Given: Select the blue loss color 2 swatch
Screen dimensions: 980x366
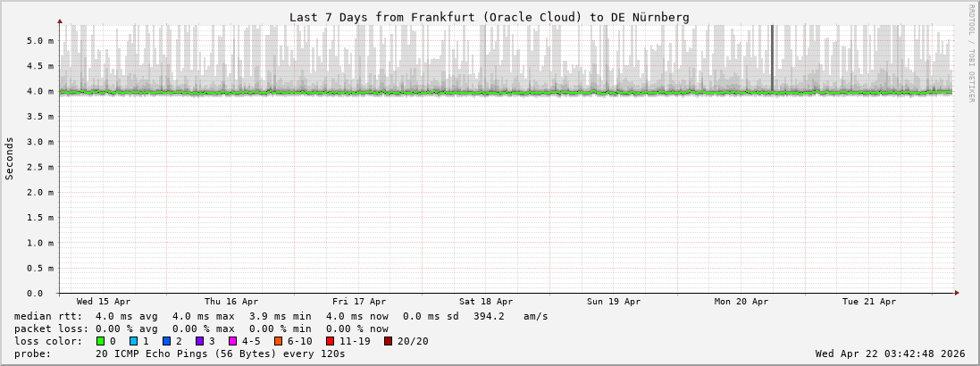Looking at the screenshot, I should tap(167, 341).
